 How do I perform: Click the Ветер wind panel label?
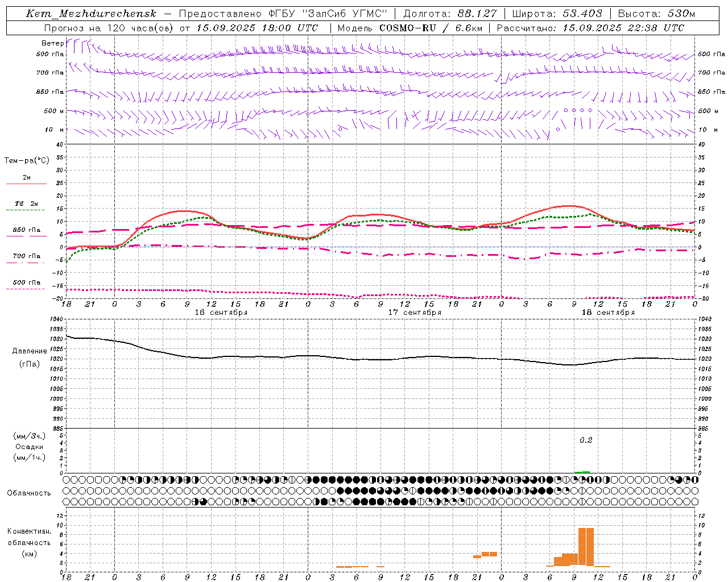pyautogui.click(x=53, y=43)
